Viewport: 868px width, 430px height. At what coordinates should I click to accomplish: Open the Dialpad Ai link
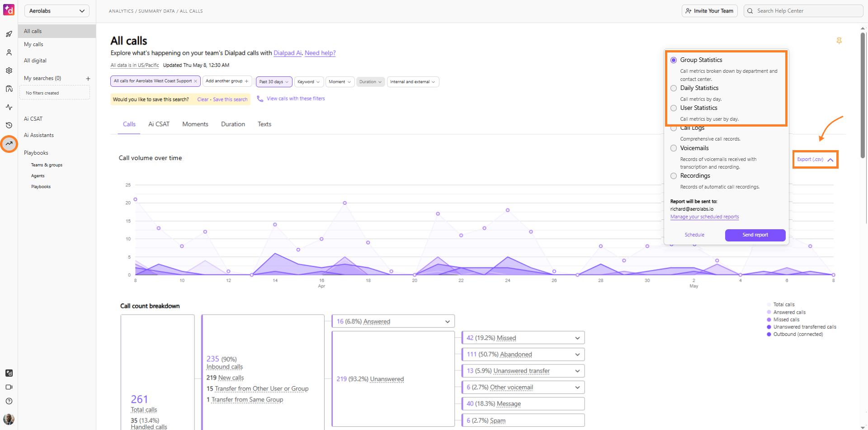point(288,53)
